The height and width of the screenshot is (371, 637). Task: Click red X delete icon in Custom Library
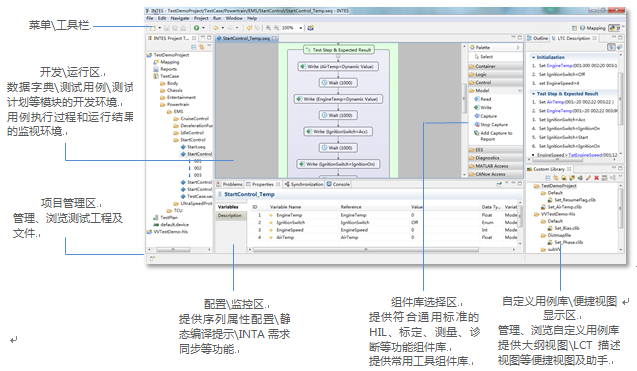point(596,178)
